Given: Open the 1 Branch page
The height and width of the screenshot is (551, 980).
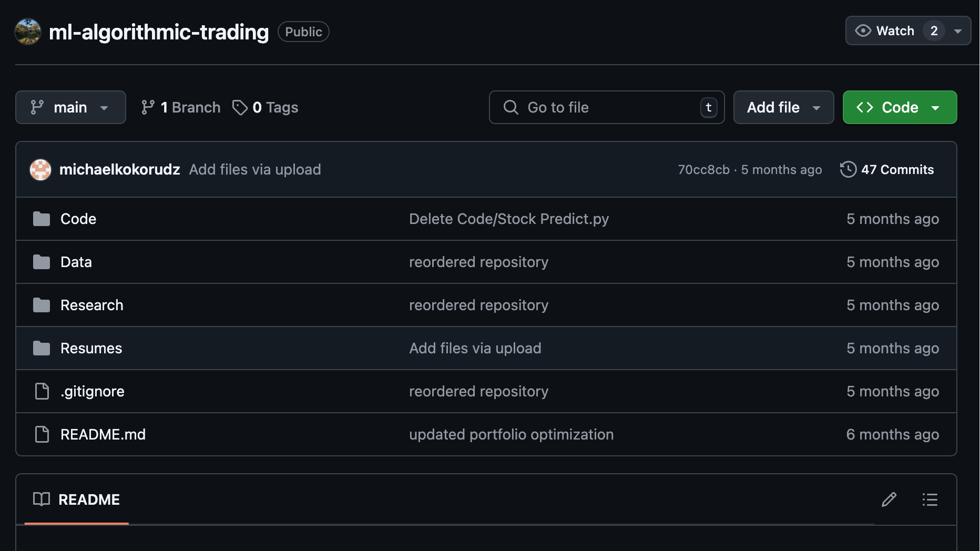Looking at the screenshot, I should coord(181,107).
